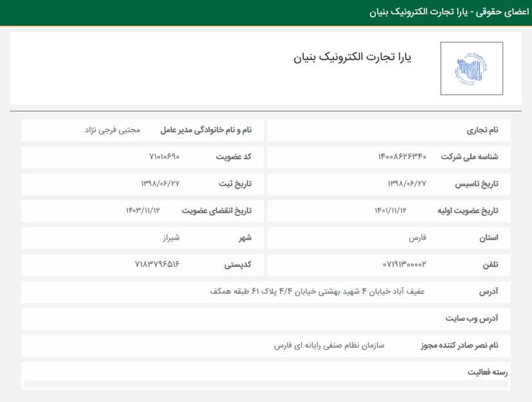Click the 'تاریخ ثبت' date value ۱۳۹۸/۰۶/۲۷
The width and height of the screenshot is (532, 402).
coord(160,184)
